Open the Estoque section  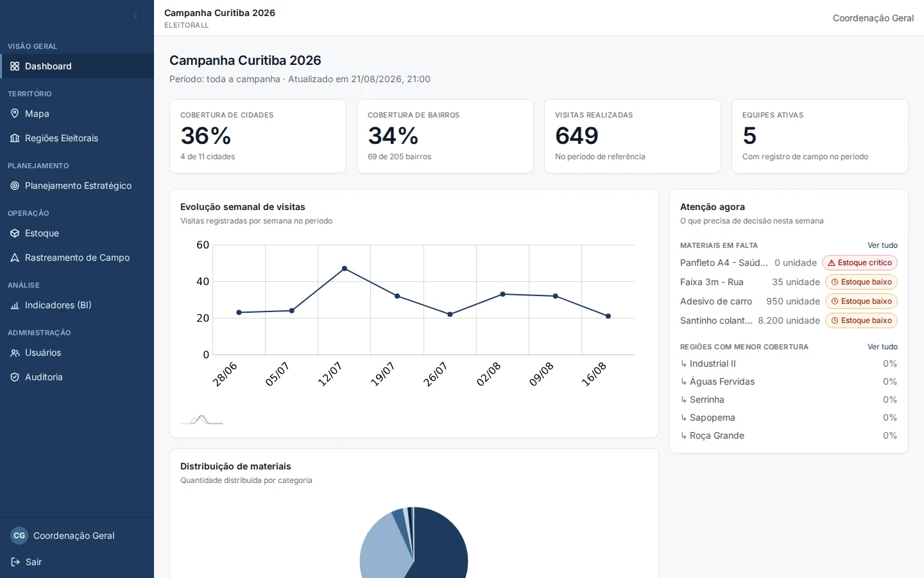[x=77, y=233]
